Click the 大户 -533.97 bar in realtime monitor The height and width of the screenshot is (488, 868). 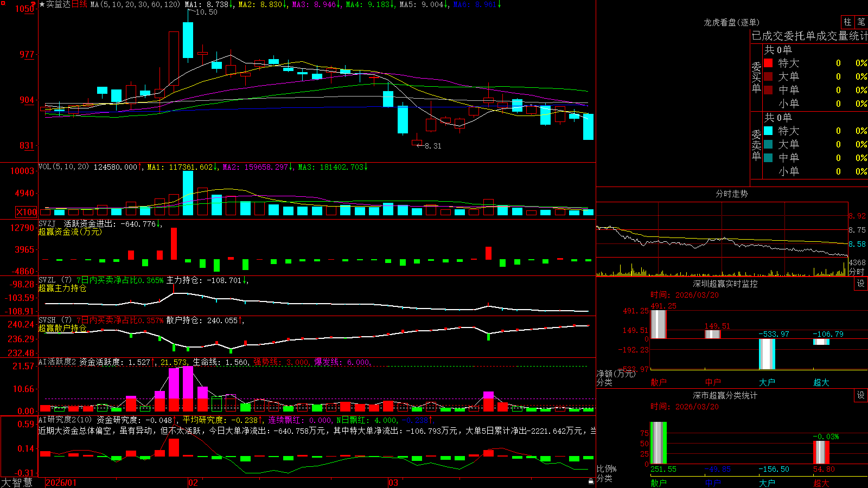point(767,354)
